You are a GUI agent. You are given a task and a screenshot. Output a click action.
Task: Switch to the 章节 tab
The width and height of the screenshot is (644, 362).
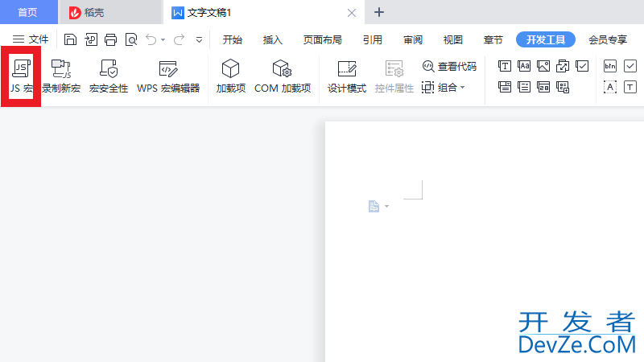(x=493, y=39)
